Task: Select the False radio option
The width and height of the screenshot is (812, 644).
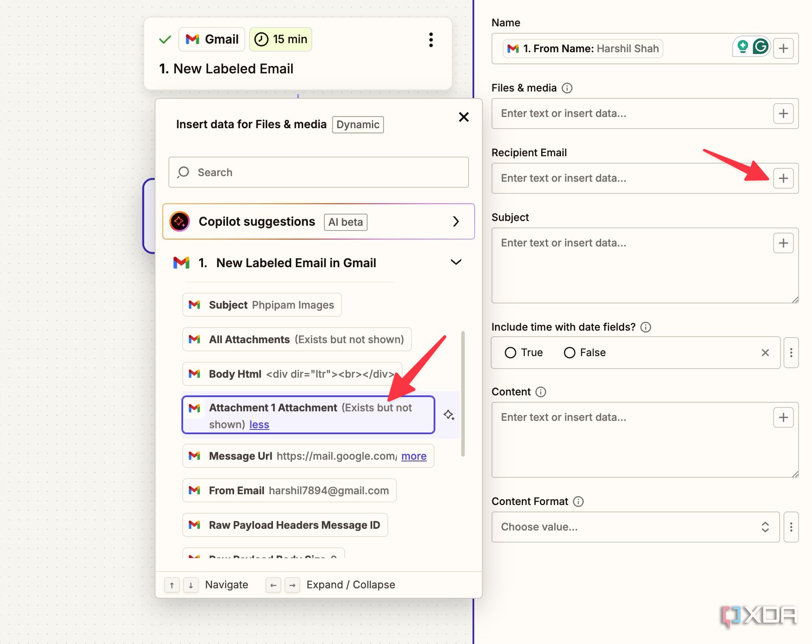Action: (585, 353)
